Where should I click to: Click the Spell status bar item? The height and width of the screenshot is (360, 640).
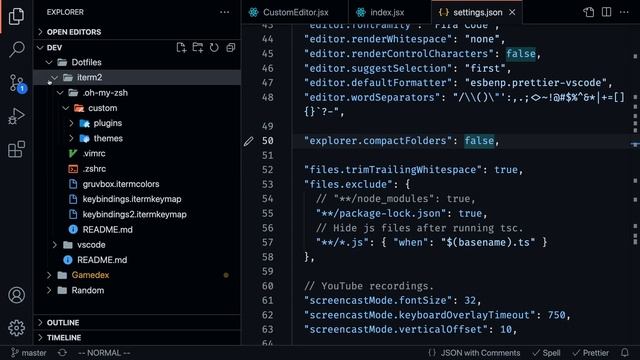[547, 353]
